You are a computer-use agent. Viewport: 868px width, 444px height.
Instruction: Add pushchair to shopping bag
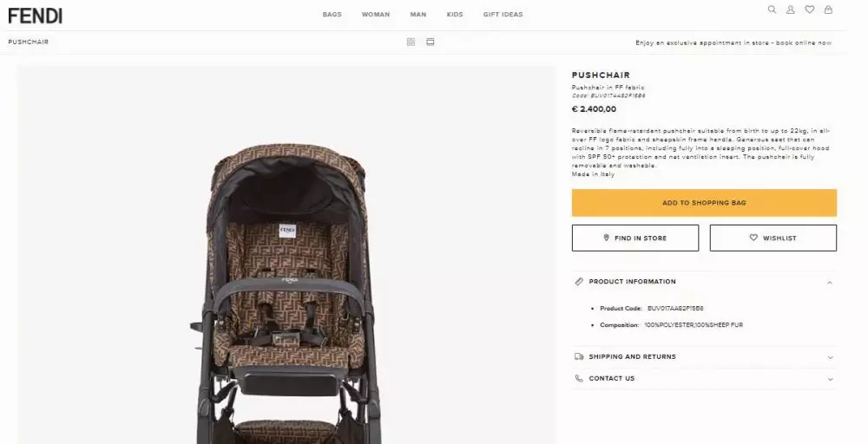point(704,203)
